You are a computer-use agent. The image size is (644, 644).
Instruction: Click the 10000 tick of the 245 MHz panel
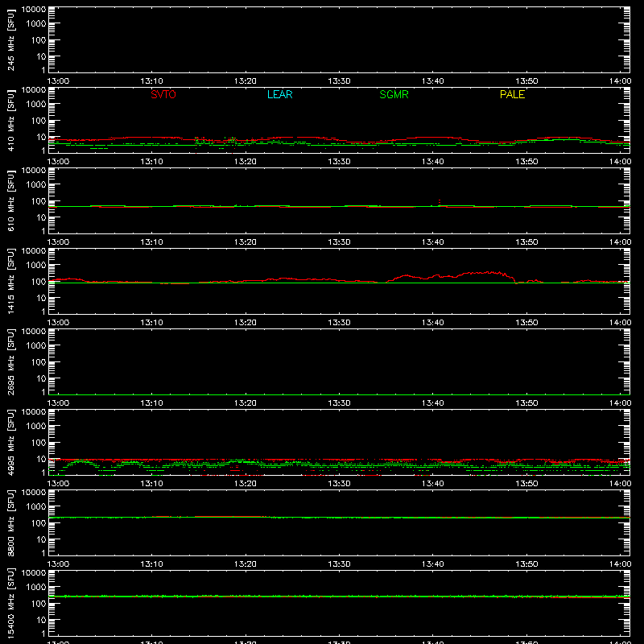[x=34, y=10]
